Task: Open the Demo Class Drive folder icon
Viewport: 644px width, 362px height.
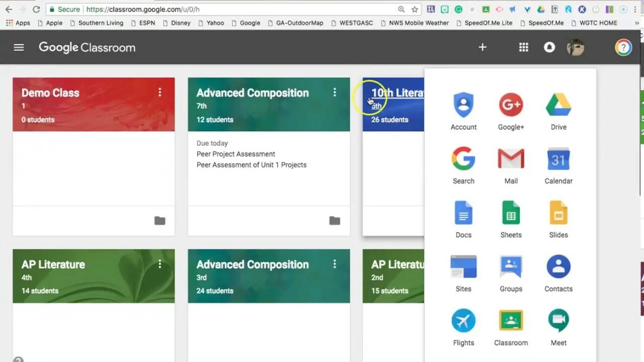Action: pos(159,221)
